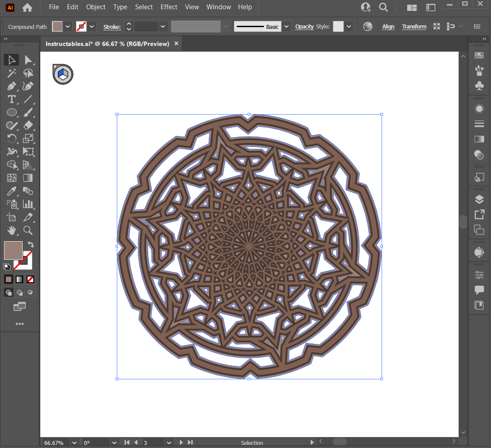Select the Warp width tool
Screen dimensions: 491x448
pos(11,152)
